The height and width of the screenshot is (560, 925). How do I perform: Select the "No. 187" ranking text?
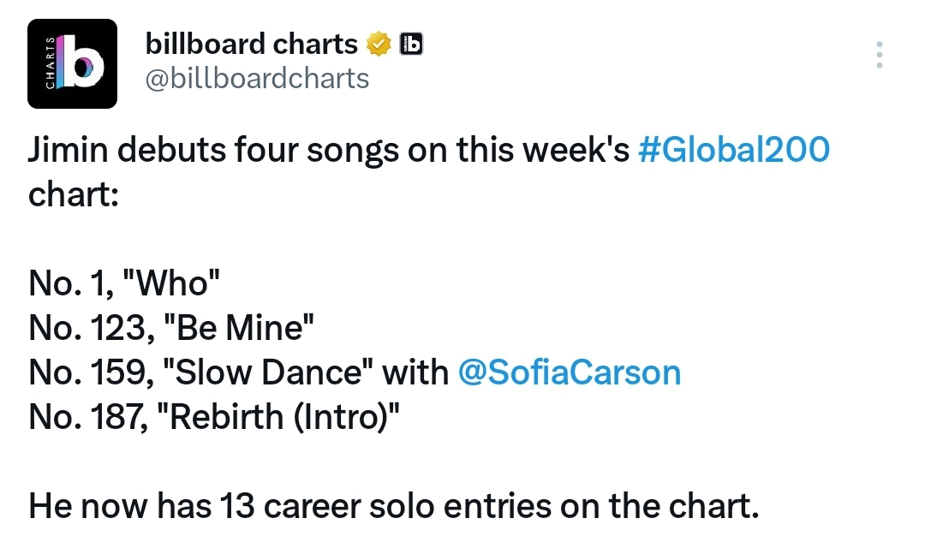(x=88, y=417)
